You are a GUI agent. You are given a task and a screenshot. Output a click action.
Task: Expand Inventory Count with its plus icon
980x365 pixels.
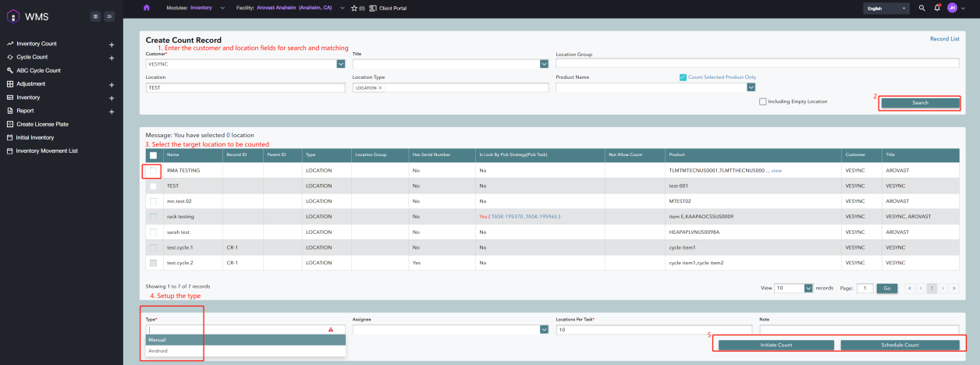(x=112, y=44)
